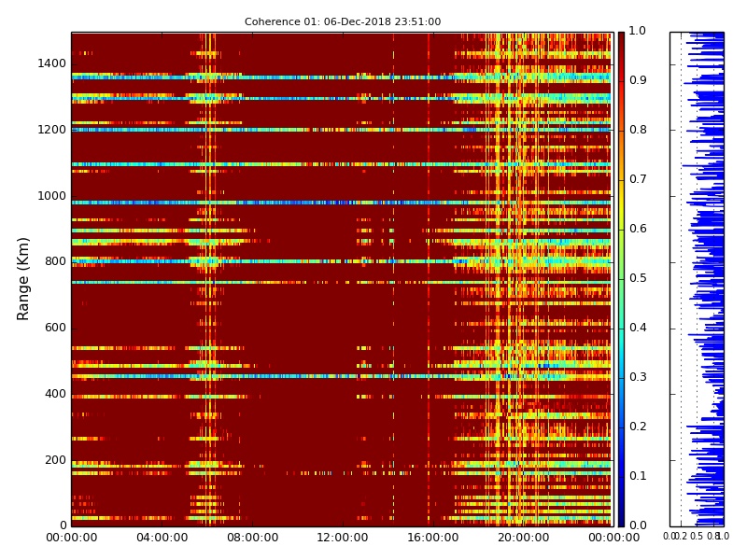This screenshot has height=560, width=747.
Task: Click the 800 range tick label
Action: tap(55, 262)
